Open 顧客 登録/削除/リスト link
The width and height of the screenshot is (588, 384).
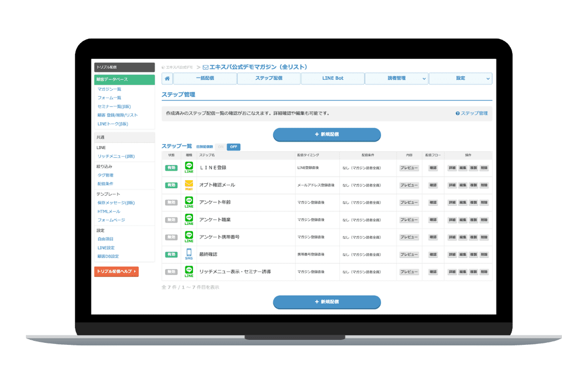tap(118, 115)
